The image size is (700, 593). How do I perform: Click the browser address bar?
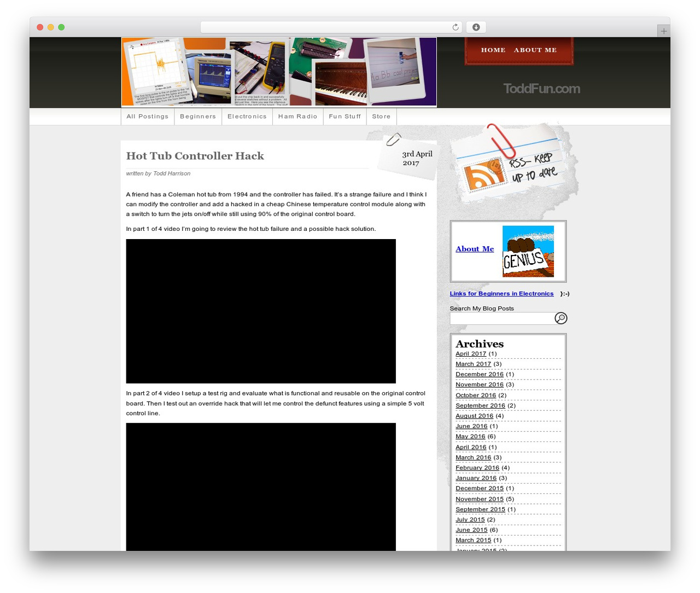point(331,27)
